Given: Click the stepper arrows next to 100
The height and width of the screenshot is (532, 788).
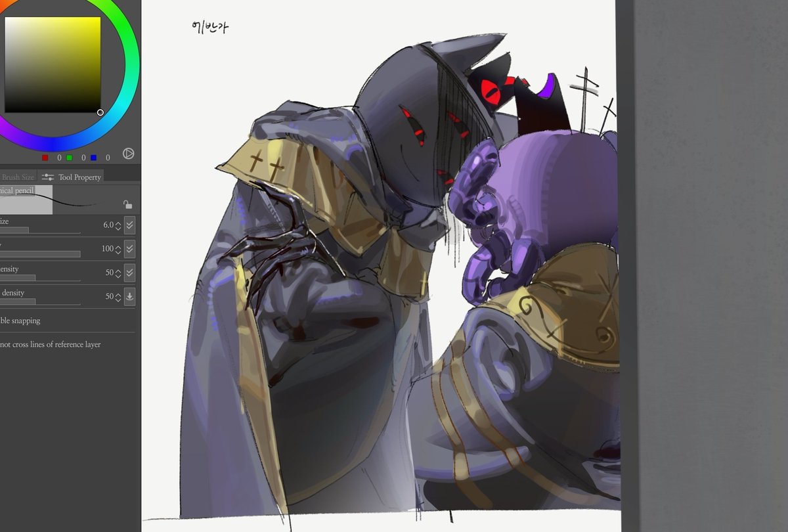Looking at the screenshot, I should coord(118,249).
